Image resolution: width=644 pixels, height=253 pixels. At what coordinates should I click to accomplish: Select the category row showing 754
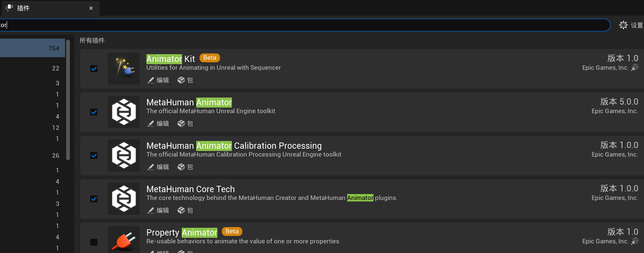(32, 48)
